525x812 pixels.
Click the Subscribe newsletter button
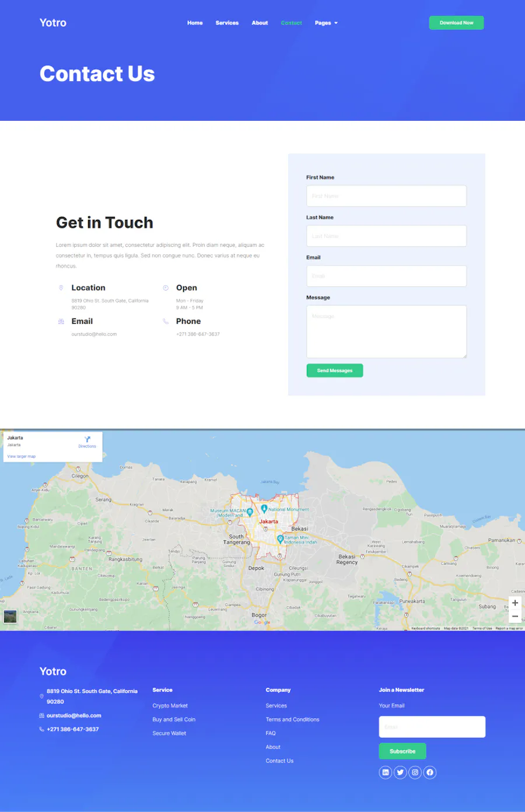coord(402,751)
